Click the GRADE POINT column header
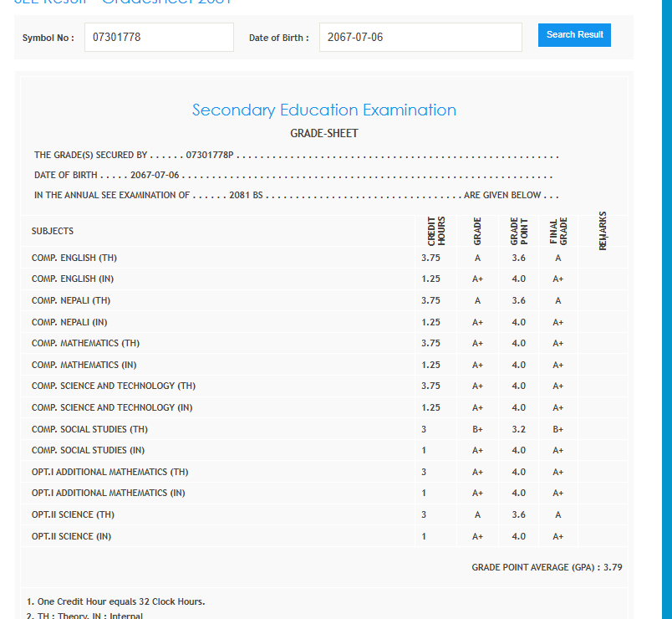This screenshot has width=672, height=619. [518, 231]
